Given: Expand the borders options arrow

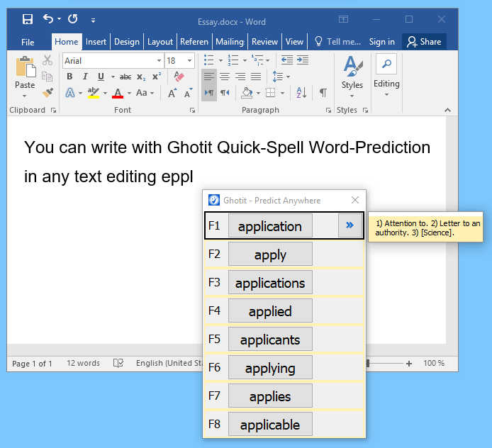Looking at the screenshot, I should 282,93.
